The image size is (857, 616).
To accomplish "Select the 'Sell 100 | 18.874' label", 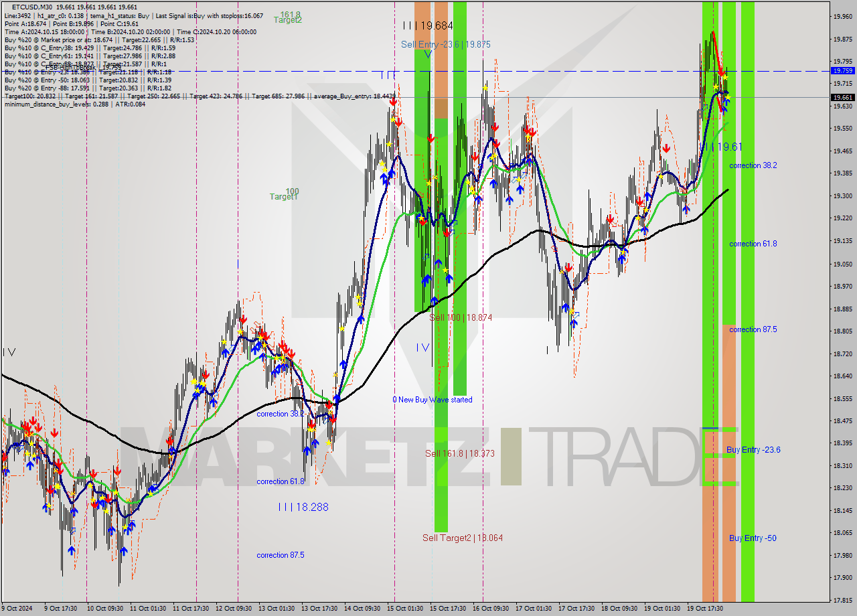I will click(461, 317).
